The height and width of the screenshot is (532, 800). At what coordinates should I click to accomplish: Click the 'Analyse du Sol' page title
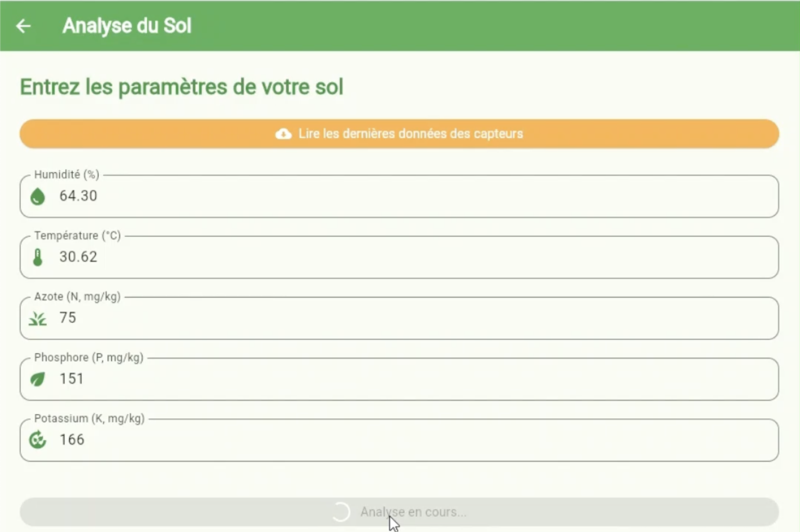coord(127,26)
